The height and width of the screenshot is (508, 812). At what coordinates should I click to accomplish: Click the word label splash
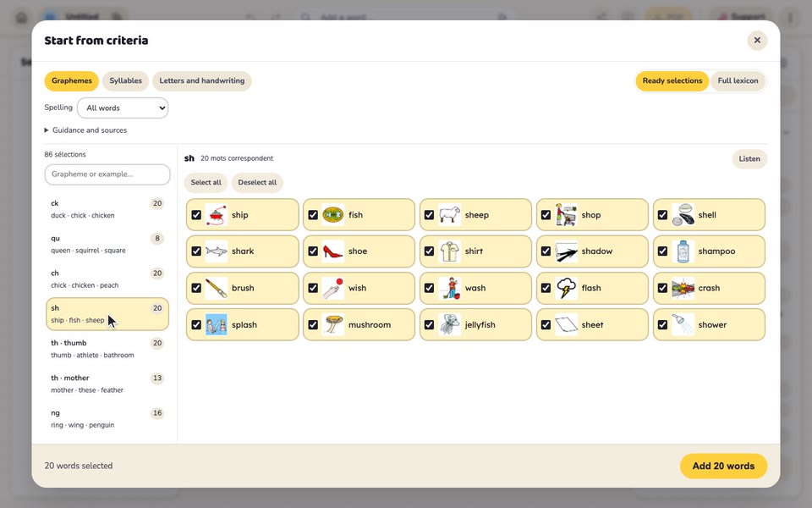(244, 325)
